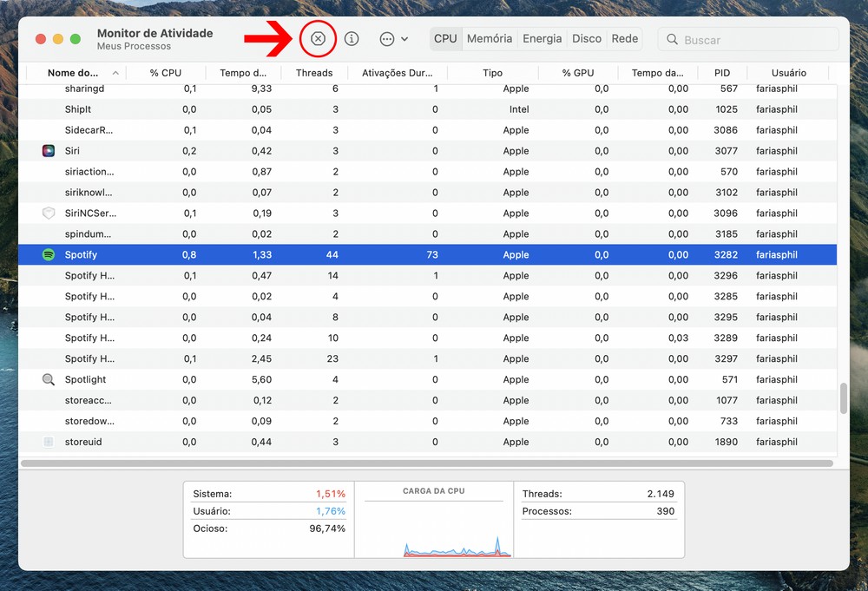Click the stop process (X) toolbar icon
This screenshot has height=591, width=868.
click(318, 39)
